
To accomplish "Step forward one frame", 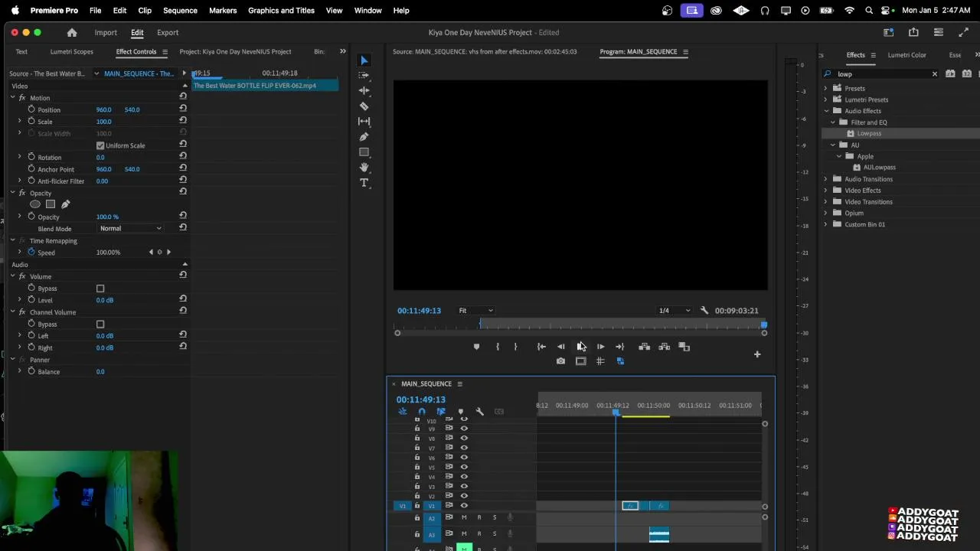I will coord(600,347).
